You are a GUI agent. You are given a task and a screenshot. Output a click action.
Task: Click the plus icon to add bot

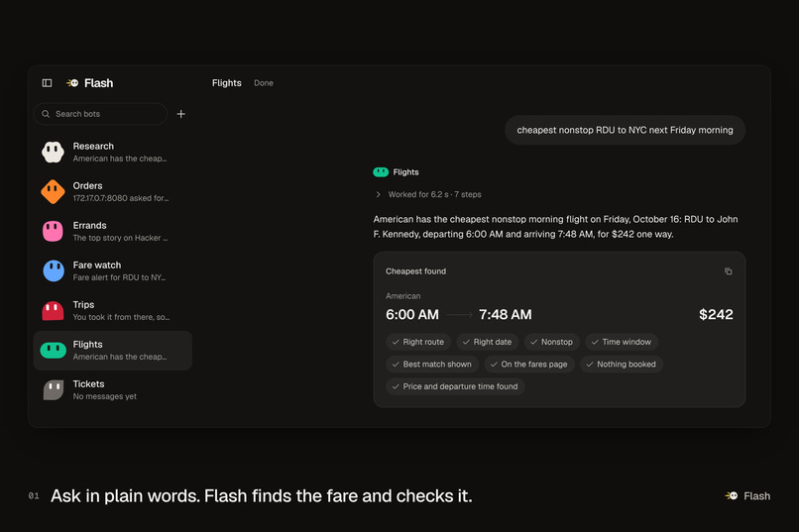[x=180, y=114]
